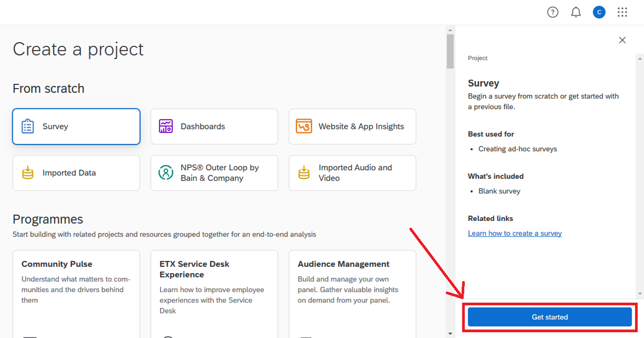Viewport: 644px width, 338px height.
Task: Open the notifications bell
Action: point(576,12)
